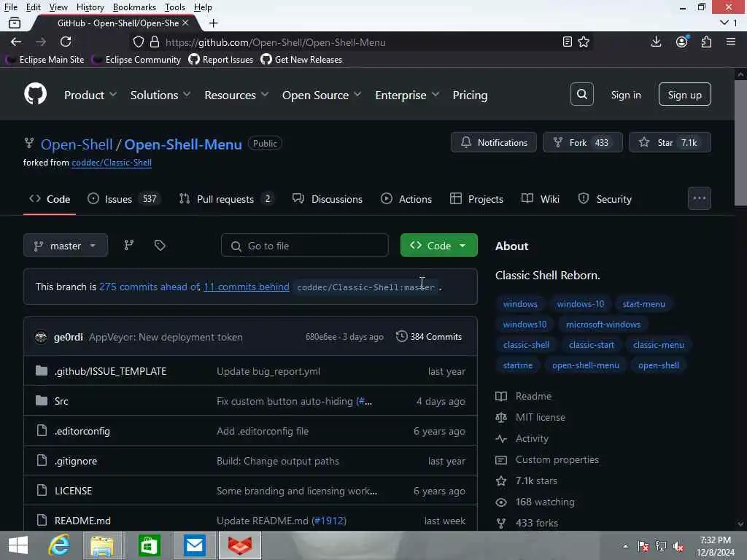
Task: Select the windows-10 topic tag
Action: tap(580, 304)
